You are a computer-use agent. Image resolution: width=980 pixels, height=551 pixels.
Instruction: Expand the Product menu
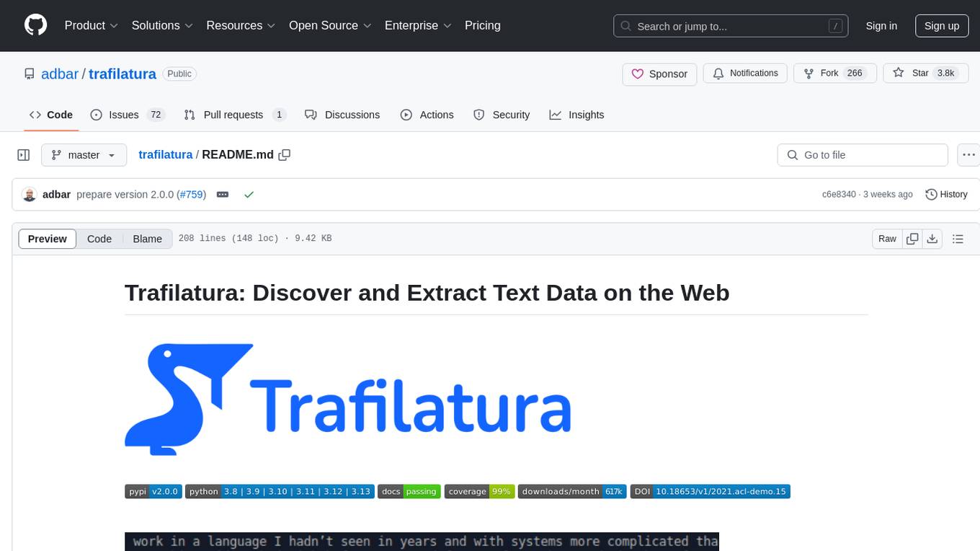pos(91,25)
